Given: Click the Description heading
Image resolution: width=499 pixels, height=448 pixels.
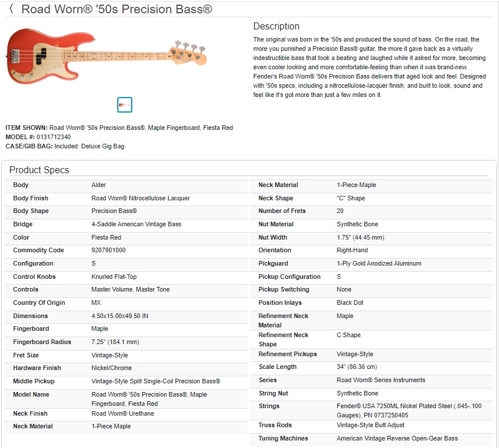Looking at the screenshot, I should [276, 26].
